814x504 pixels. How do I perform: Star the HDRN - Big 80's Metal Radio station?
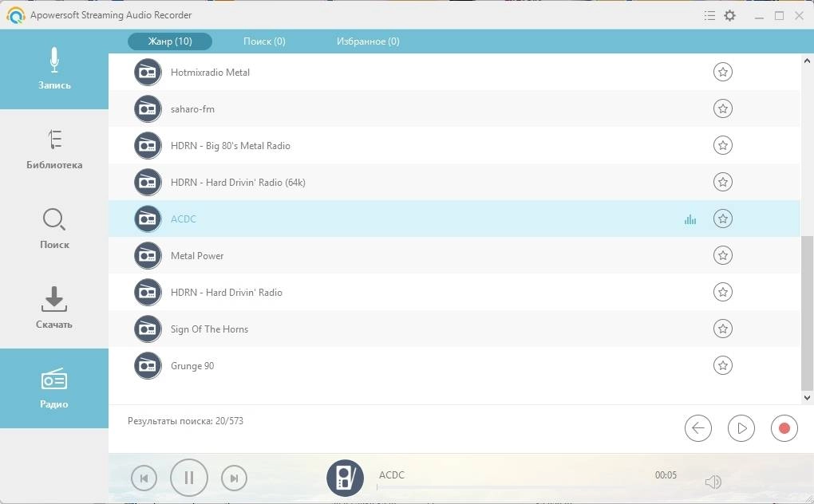(723, 145)
